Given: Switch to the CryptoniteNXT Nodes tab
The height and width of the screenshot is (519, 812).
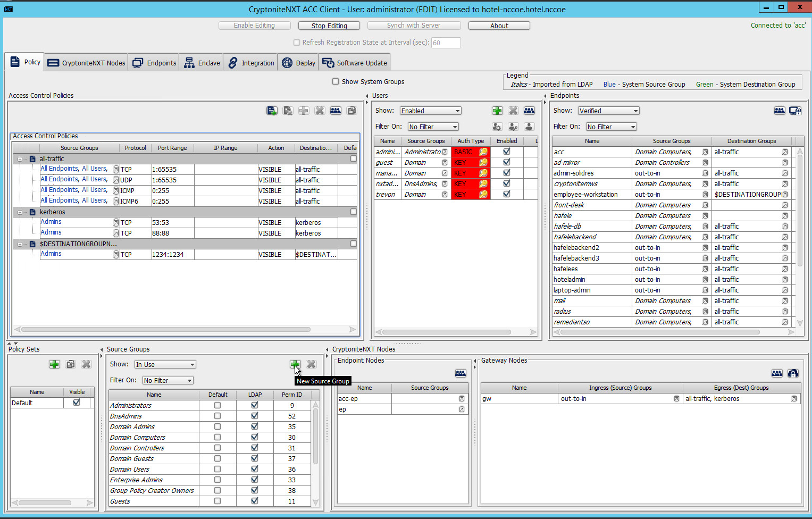Looking at the screenshot, I should (86, 63).
